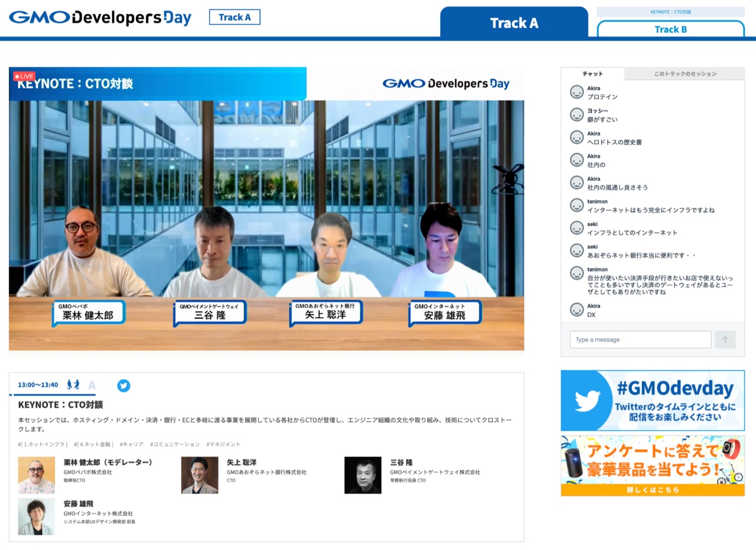The height and width of the screenshot is (550, 756).
Task: Click the walking people icon next to 13:00~13:40
Action: (x=73, y=385)
